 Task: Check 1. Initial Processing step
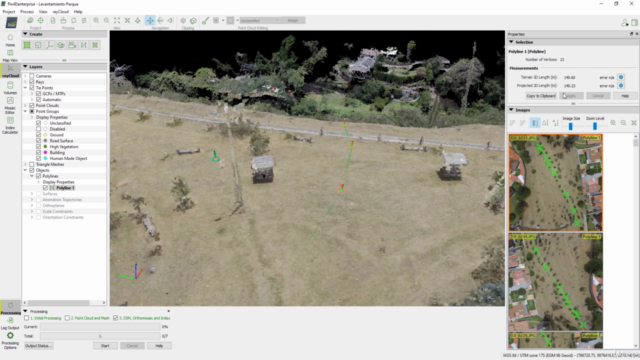pyautogui.click(x=27, y=318)
